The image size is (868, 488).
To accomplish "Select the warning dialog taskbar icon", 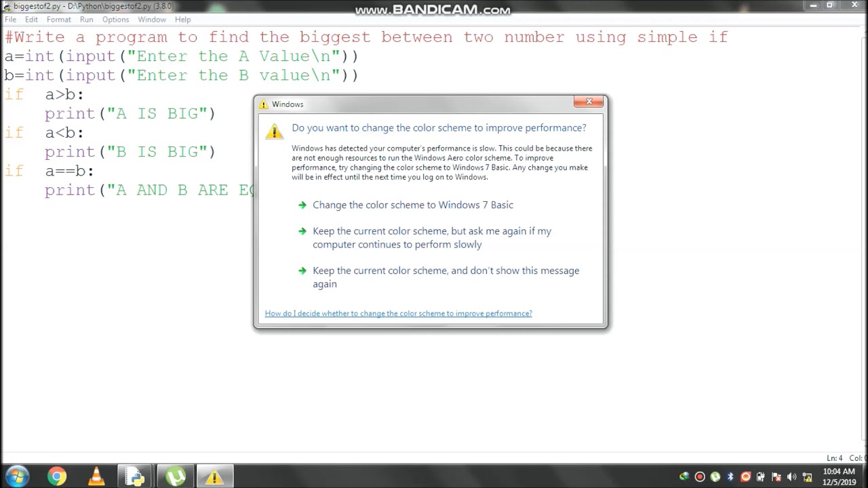I will [x=215, y=476].
